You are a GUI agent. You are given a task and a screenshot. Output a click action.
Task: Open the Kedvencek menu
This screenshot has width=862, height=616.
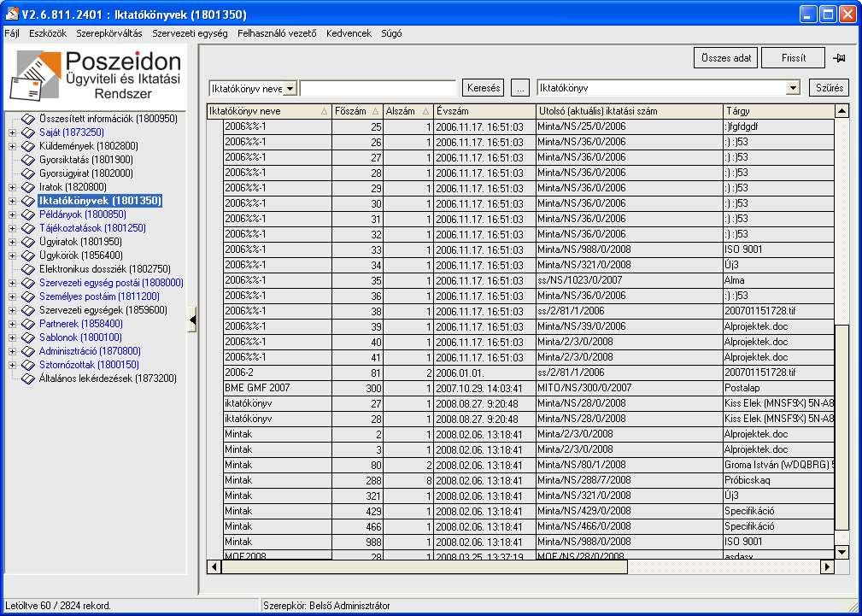[349, 33]
